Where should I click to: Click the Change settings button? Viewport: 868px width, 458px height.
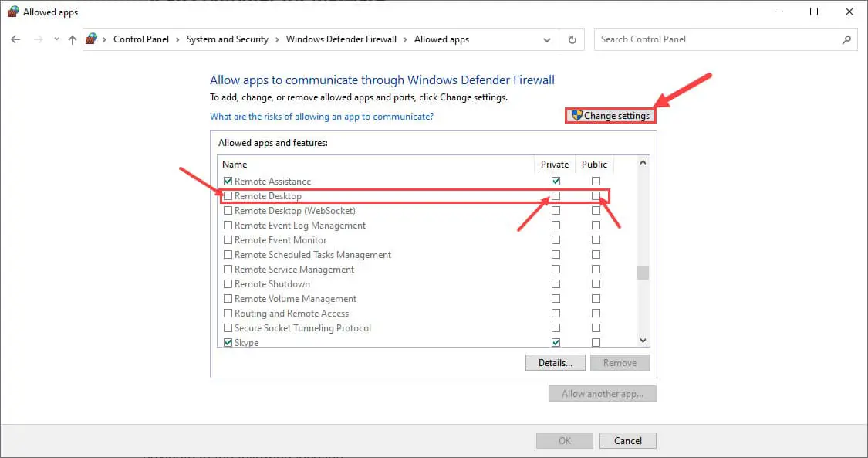coord(610,115)
